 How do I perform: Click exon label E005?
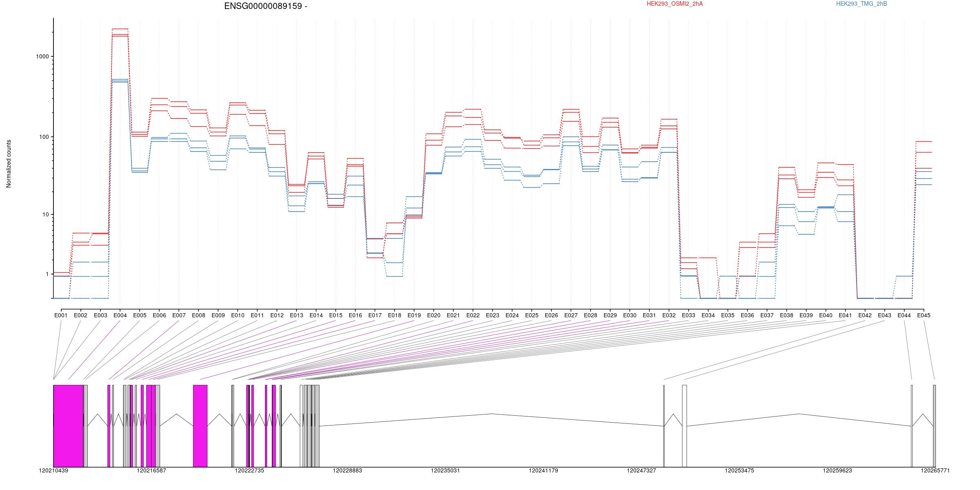140,315
